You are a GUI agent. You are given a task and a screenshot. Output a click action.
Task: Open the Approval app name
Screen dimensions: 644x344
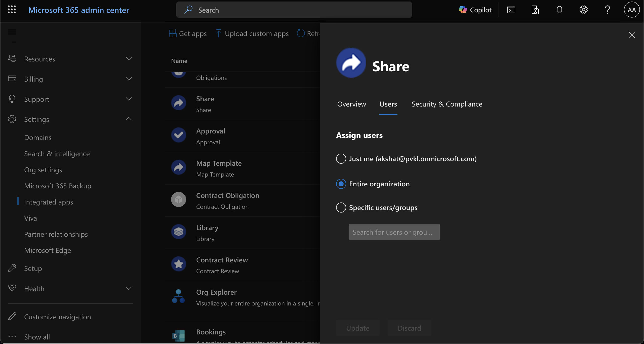(x=211, y=131)
